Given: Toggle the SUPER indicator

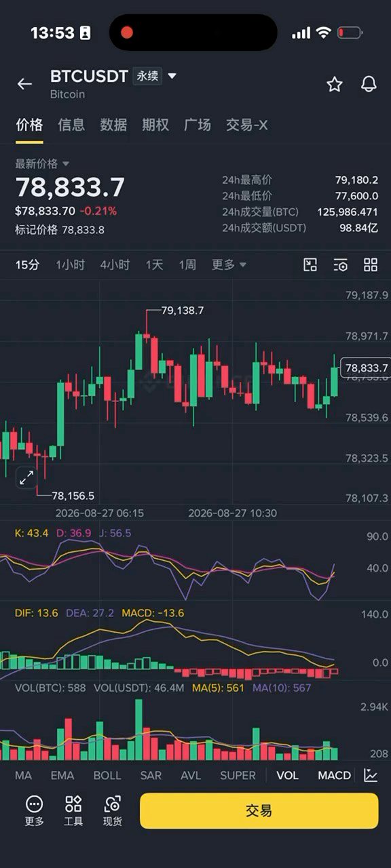Looking at the screenshot, I should pyautogui.click(x=238, y=775).
